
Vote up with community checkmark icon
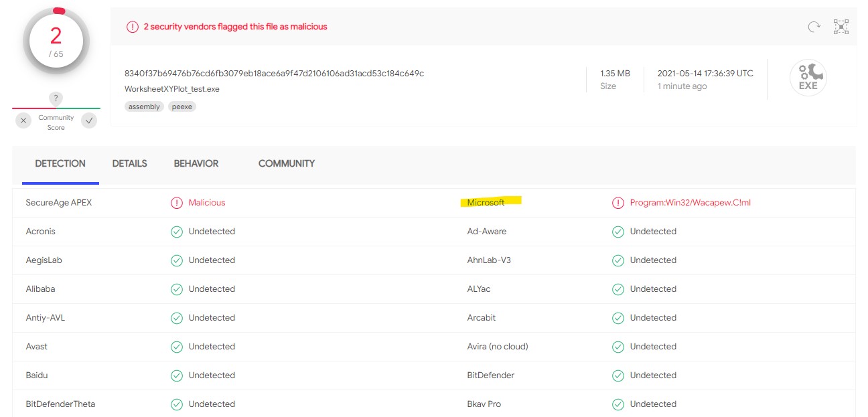tap(89, 120)
